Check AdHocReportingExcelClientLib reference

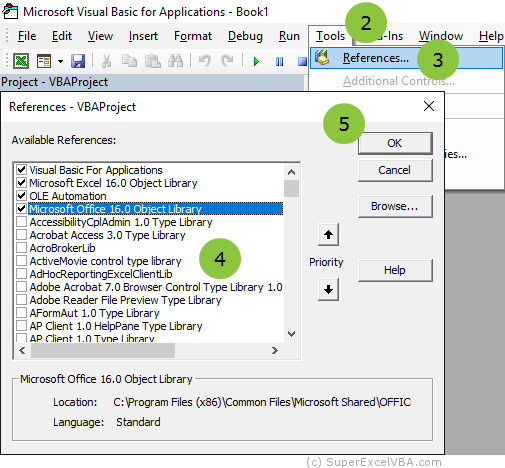pyautogui.click(x=21, y=274)
